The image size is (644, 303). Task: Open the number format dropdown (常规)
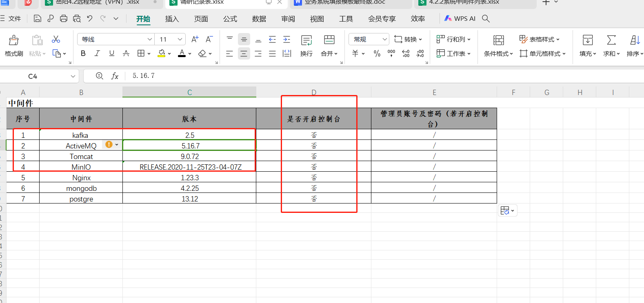pyautogui.click(x=384, y=39)
